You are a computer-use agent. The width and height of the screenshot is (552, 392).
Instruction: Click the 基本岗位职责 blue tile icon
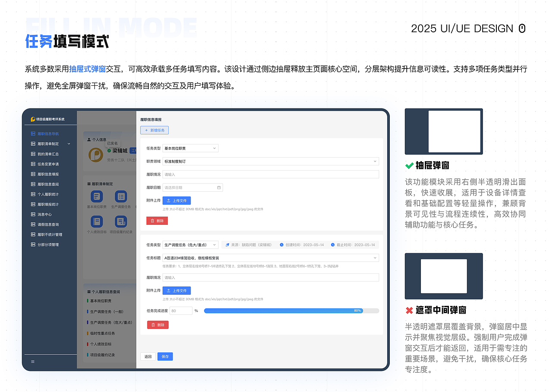point(97,196)
